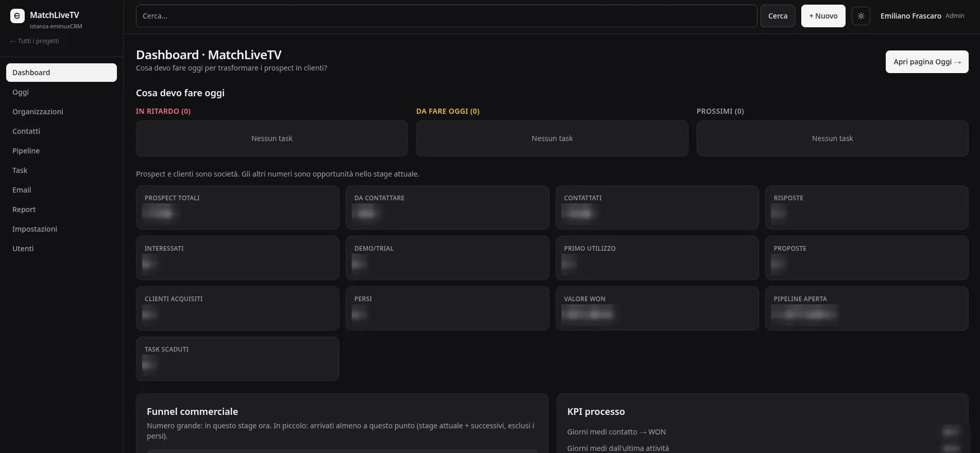The image size is (980, 453).
Task: Go to the Task section
Action: (61, 170)
